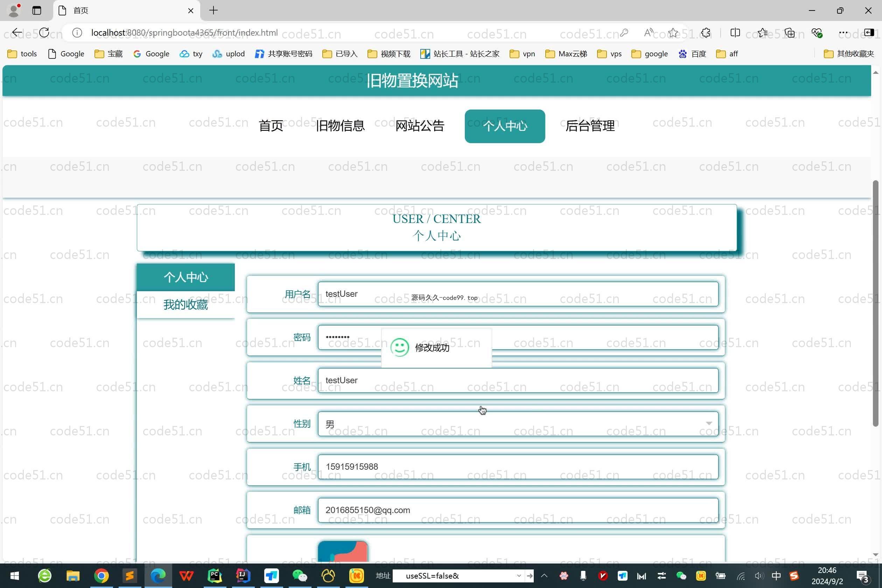
Task: Open the 旧物信息 menu item
Action: click(x=340, y=126)
